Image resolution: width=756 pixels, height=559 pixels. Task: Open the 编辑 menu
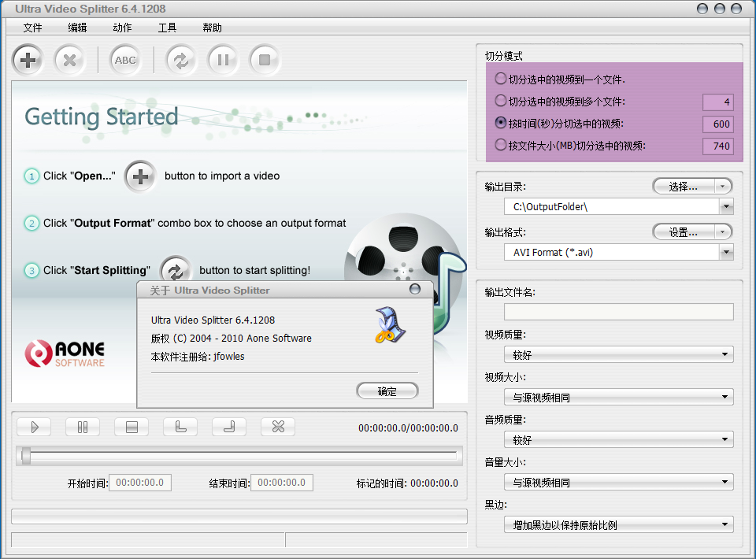77,28
